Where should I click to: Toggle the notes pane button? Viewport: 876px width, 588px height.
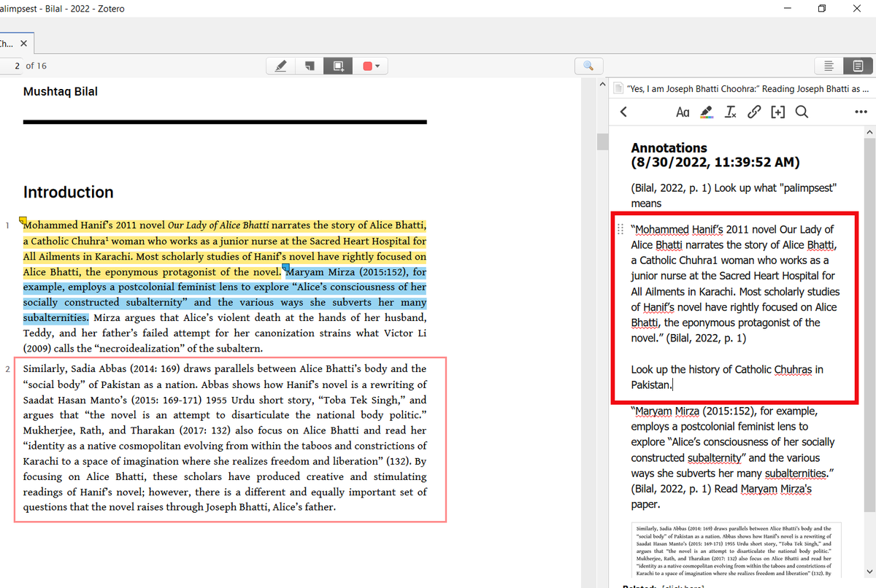pos(858,66)
